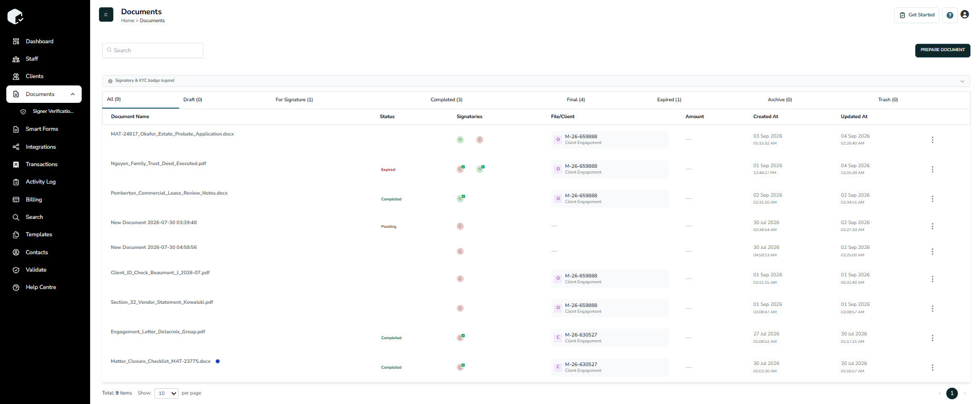Open MAT-24817_Okafor_Estate_Probate_Application.docx

(172, 134)
